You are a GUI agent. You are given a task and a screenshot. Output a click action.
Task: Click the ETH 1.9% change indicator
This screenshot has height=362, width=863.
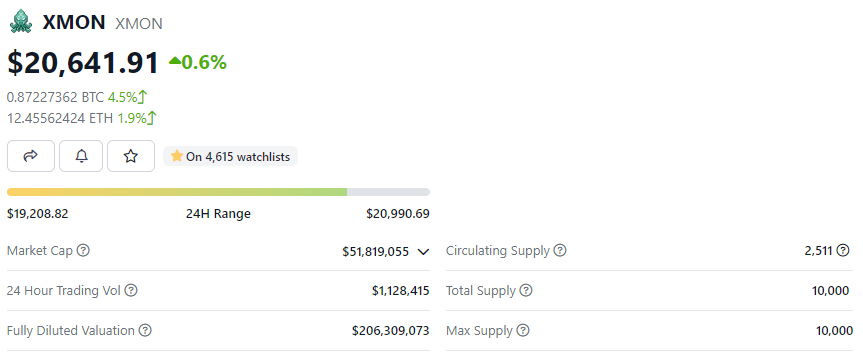[137, 118]
